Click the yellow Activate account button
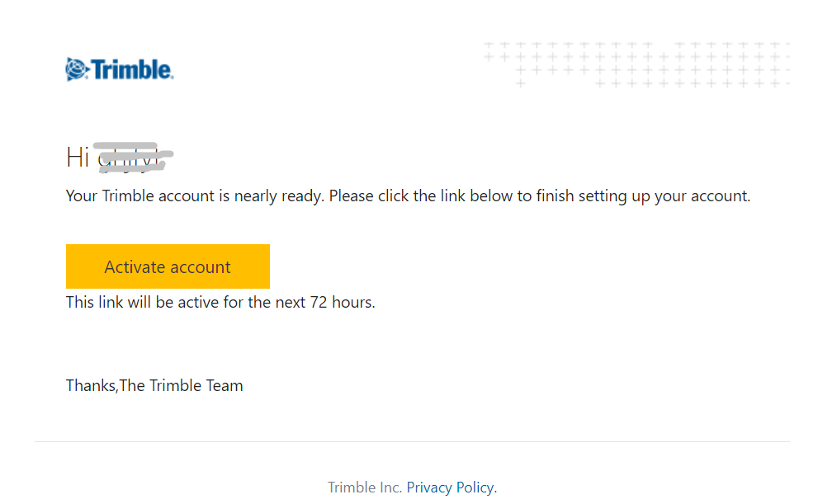The image size is (818, 504). coord(168,266)
